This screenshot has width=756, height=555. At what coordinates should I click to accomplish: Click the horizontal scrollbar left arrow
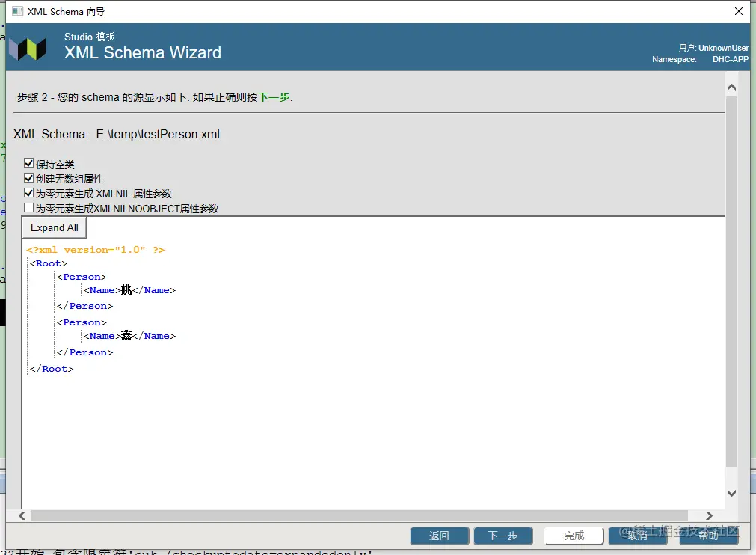point(22,515)
